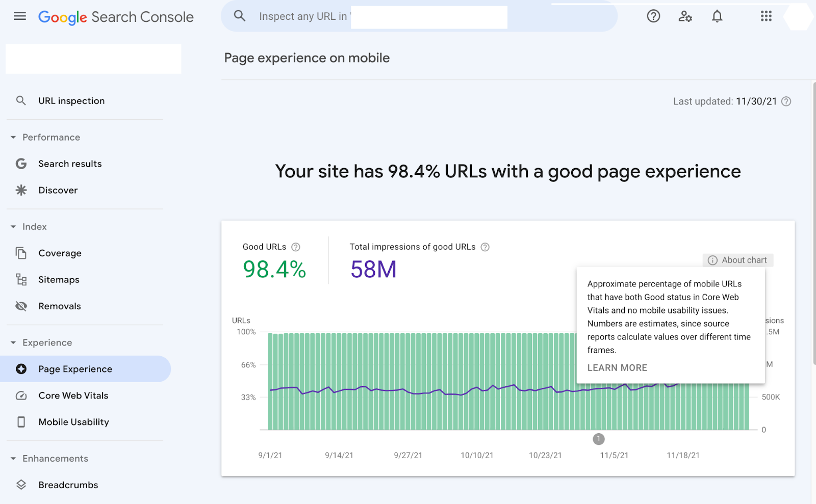Image resolution: width=816 pixels, height=504 pixels.
Task: Click the Page experience on mobile heading
Action: [x=307, y=58]
